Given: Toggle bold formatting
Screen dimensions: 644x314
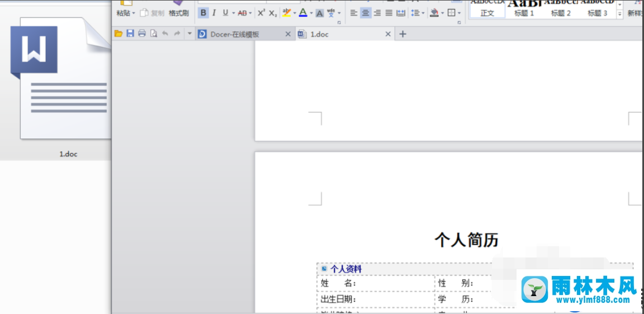Looking at the screenshot, I should tap(203, 13).
